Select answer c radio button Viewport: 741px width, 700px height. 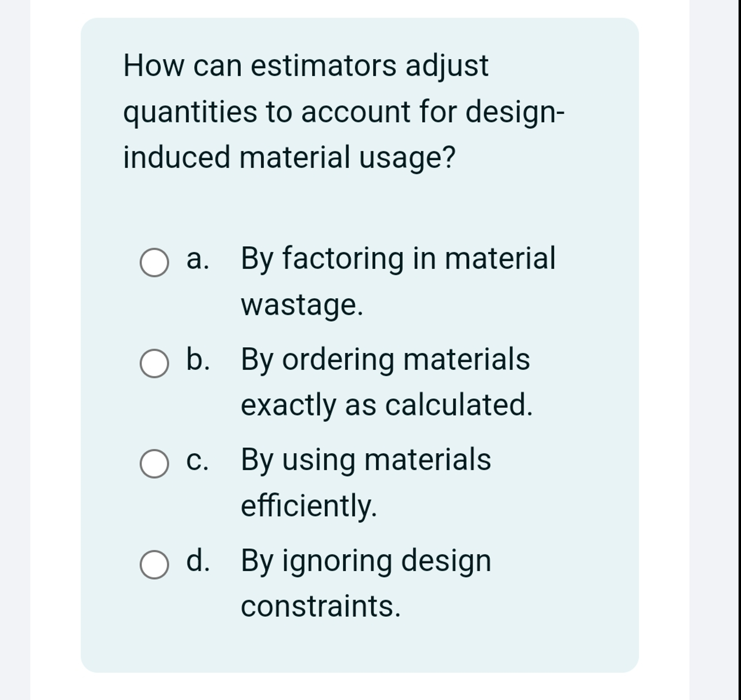(x=155, y=464)
